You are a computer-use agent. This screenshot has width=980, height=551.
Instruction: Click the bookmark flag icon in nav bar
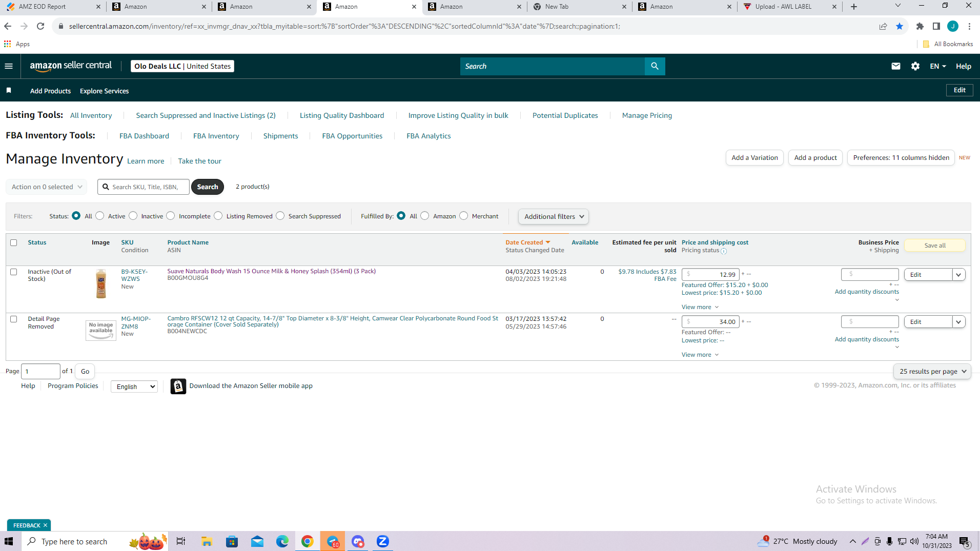(9, 91)
